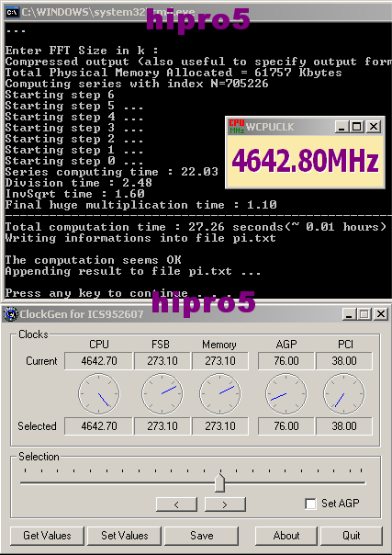
Task: Enable the Set AGP checkbox
Action: (310, 504)
